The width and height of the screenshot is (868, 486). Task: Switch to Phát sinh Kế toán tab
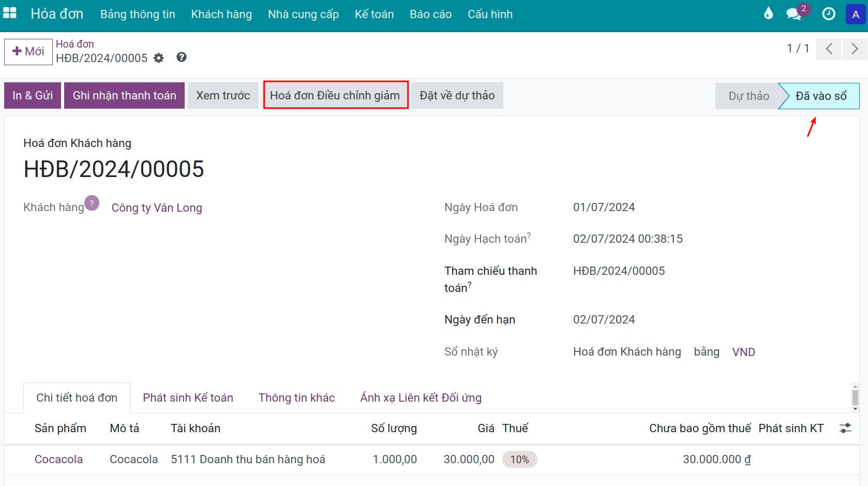coord(188,397)
